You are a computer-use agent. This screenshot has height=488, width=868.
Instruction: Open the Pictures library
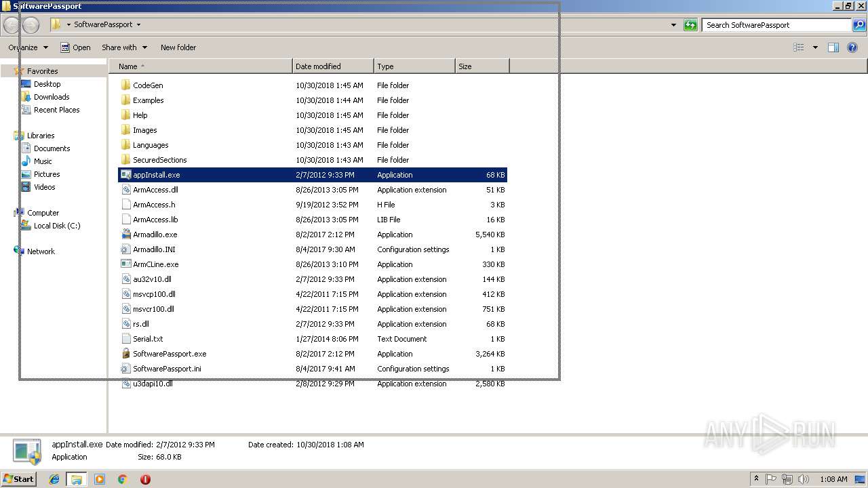coord(47,174)
